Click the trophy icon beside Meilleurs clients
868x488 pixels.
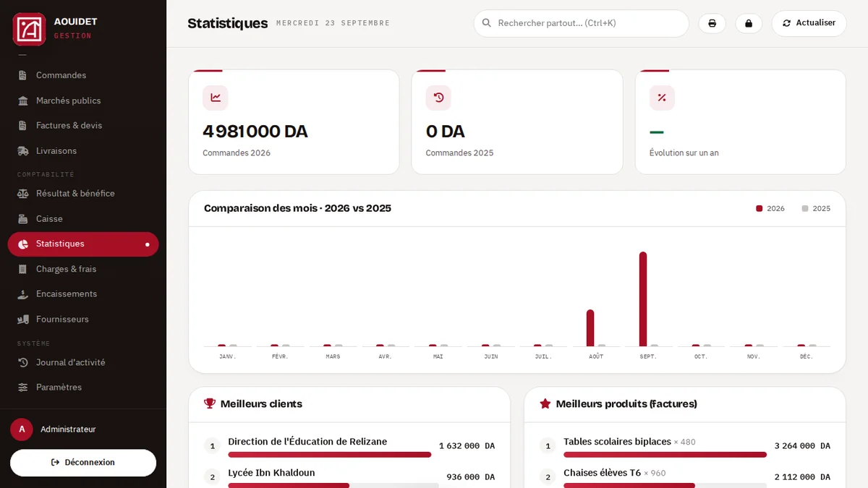[210, 403]
